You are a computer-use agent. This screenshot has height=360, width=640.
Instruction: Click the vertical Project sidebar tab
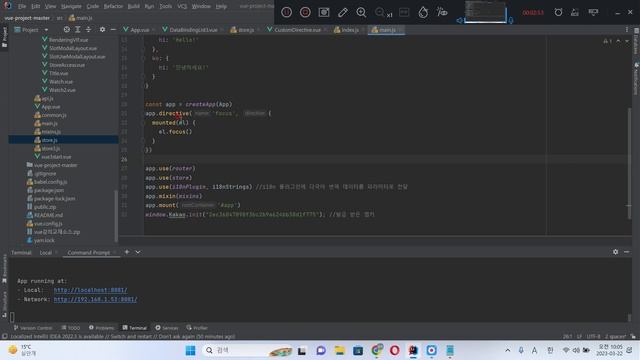(4, 37)
